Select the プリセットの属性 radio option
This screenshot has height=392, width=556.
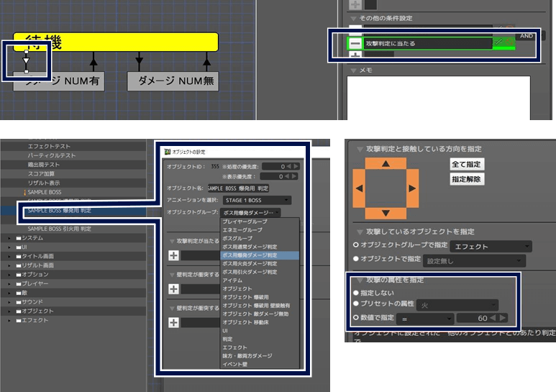pos(356,305)
